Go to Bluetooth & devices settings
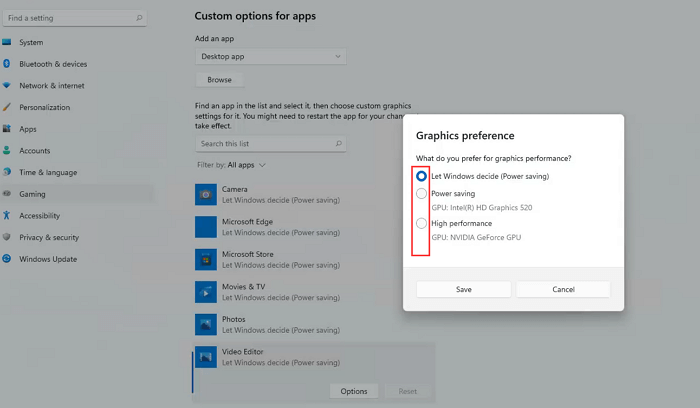Viewport: 700px width, 408px height. [x=52, y=64]
